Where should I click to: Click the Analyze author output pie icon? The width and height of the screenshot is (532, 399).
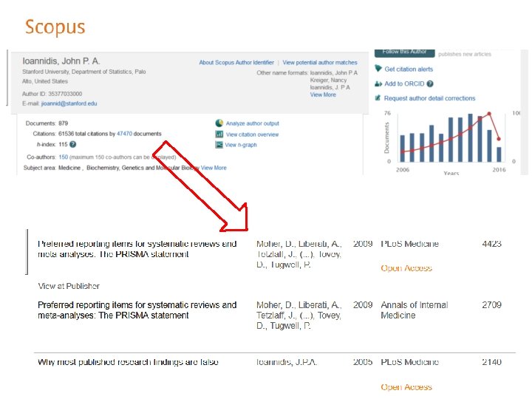pyautogui.click(x=219, y=123)
